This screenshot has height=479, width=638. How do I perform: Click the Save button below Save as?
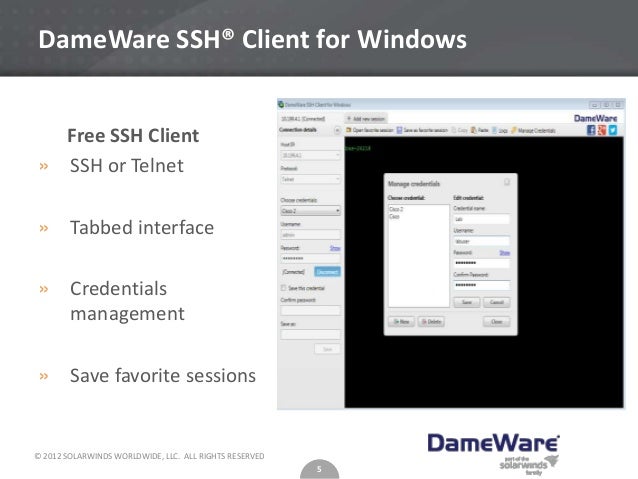(327, 349)
